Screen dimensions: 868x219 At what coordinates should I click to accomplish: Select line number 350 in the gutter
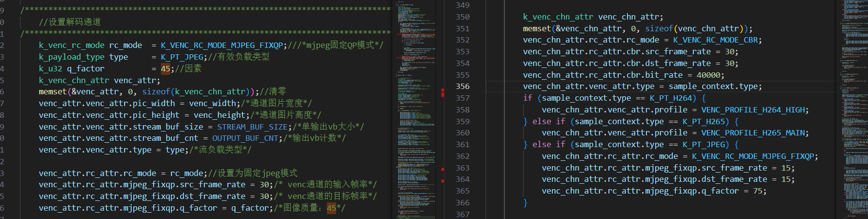pos(462,17)
